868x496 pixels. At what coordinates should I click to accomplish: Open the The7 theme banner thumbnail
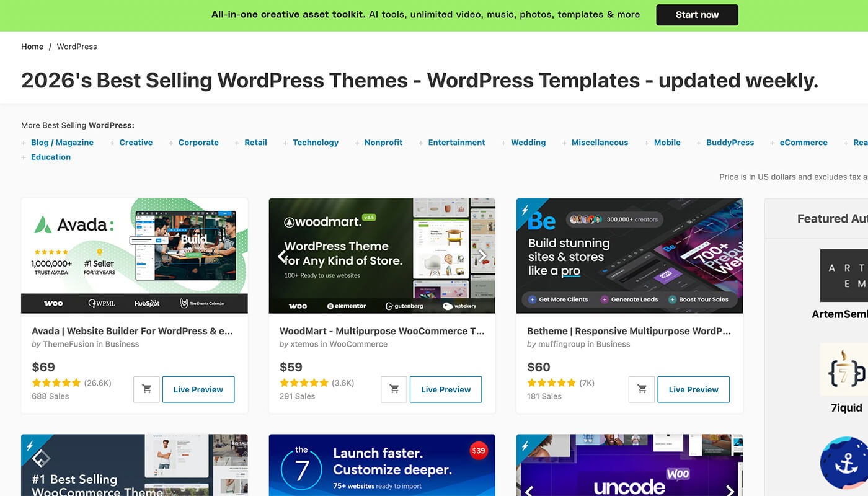pos(382,465)
